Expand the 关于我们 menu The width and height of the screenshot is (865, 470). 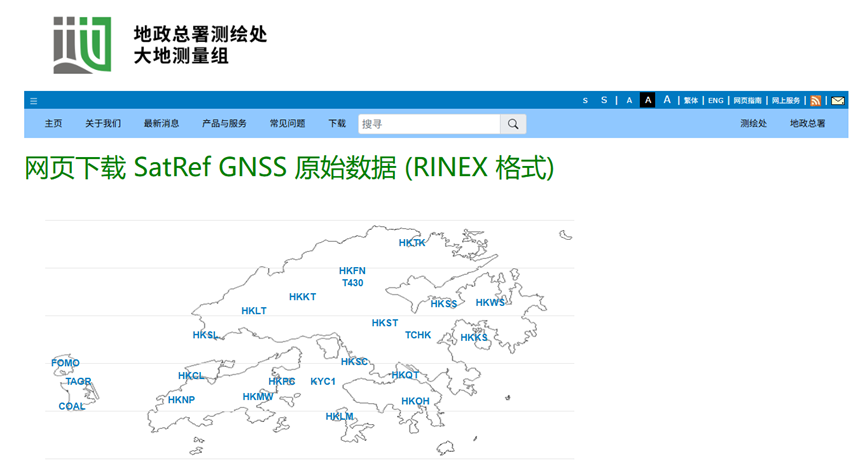pyautogui.click(x=103, y=124)
